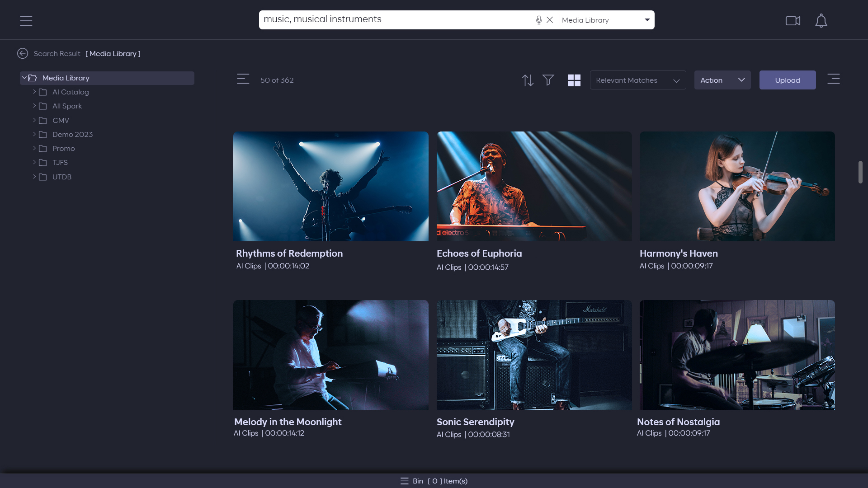Collapse the Media Library tree node
This screenshot has height=488, width=868.
tap(24, 78)
